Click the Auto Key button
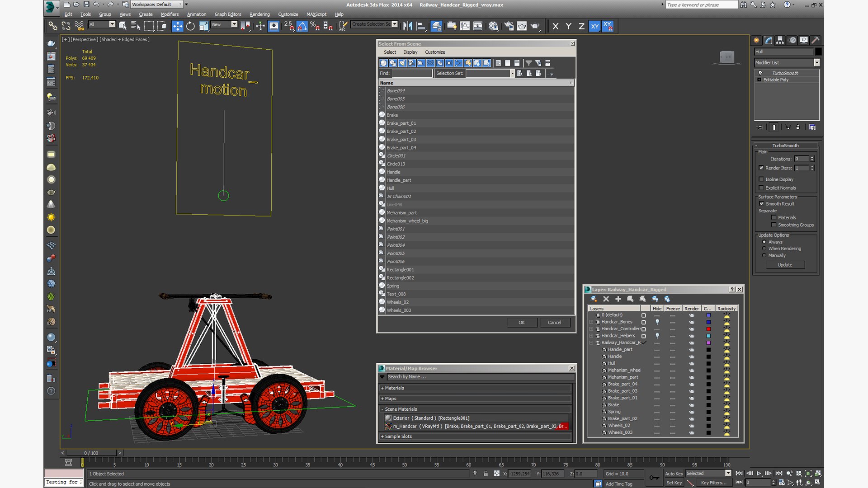This screenshot has height=488, width=868. pos(674,474)
